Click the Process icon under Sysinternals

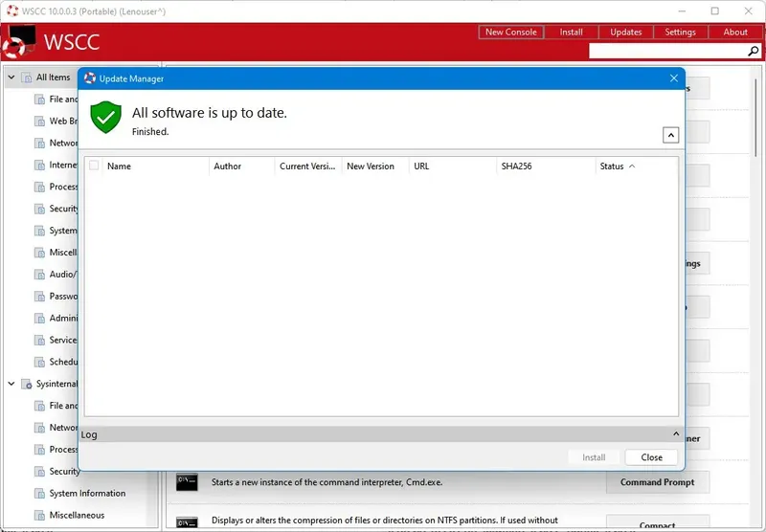[39, 450]
